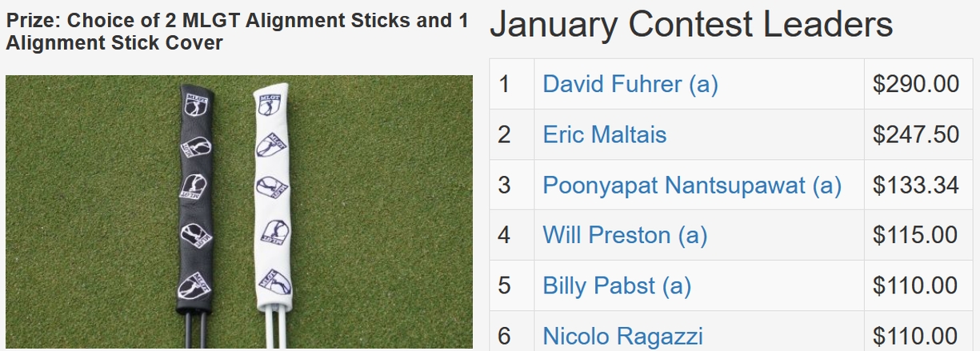The height and width of the screenshot is (351, 980).
Task: Click the $133.34 earnings cell
Action: (x=916, y=185)
